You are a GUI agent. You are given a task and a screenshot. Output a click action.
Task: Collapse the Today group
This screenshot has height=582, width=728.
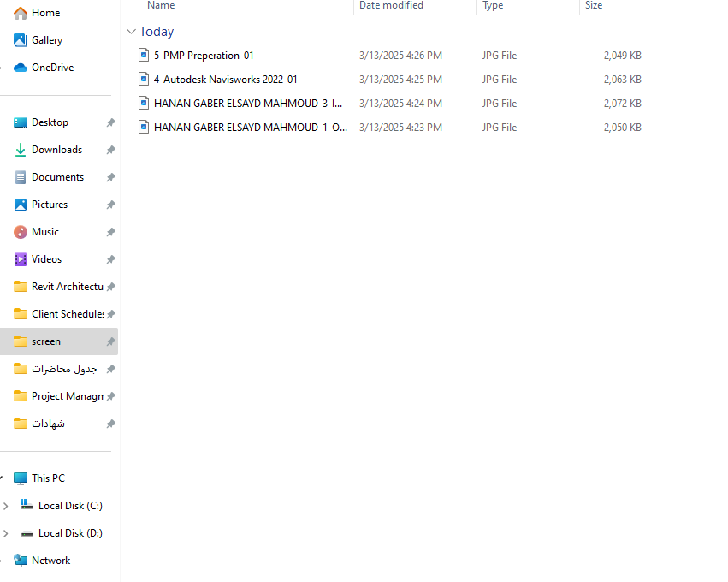tap(132, 32)
